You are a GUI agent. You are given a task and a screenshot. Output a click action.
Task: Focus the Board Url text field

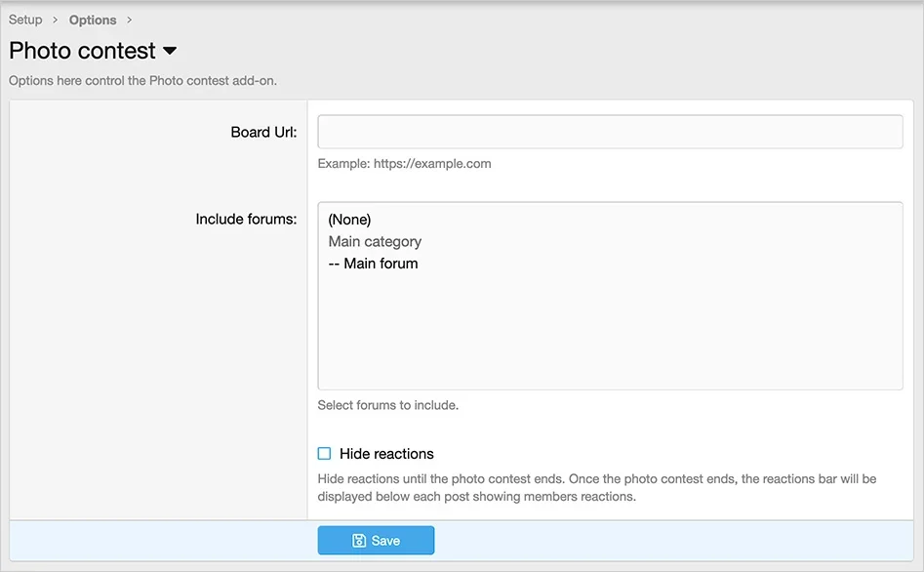(610, 132)
